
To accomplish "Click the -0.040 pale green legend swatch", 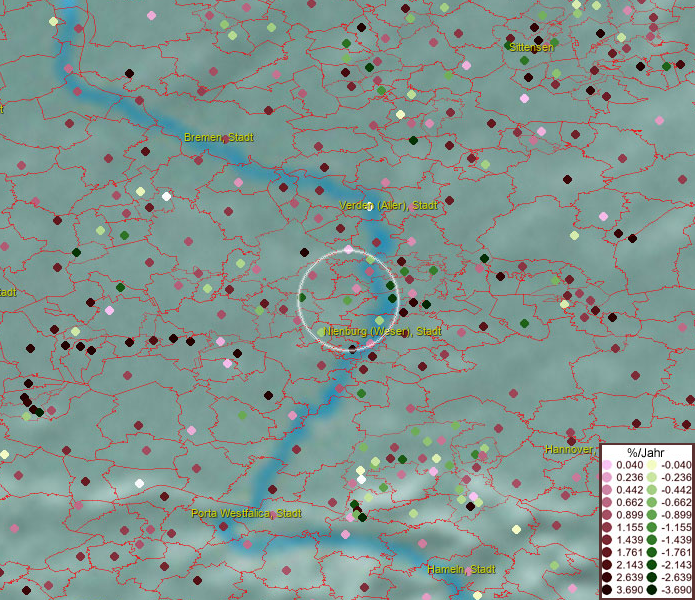I will tap(650, 465).
